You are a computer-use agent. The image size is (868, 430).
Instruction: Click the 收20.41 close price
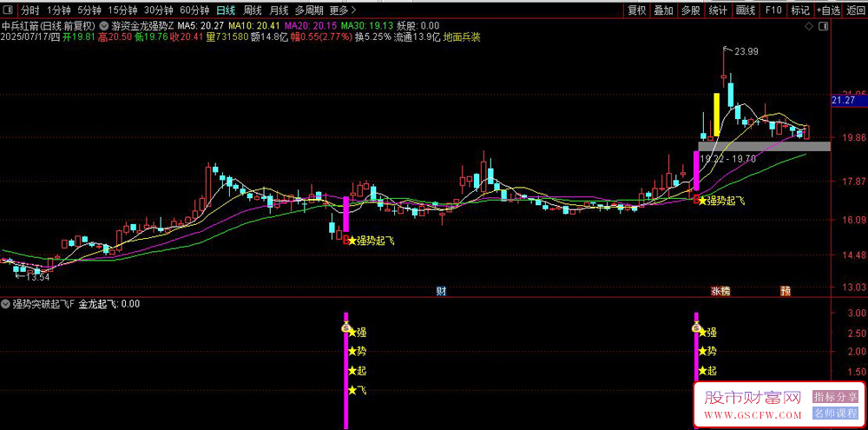pos(187,37)
